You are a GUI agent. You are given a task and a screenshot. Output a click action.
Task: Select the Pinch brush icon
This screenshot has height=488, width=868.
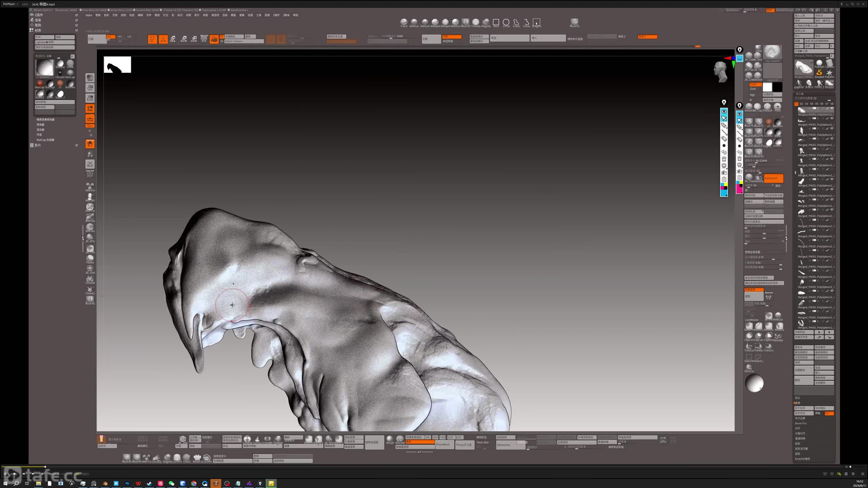pos(403,22)
